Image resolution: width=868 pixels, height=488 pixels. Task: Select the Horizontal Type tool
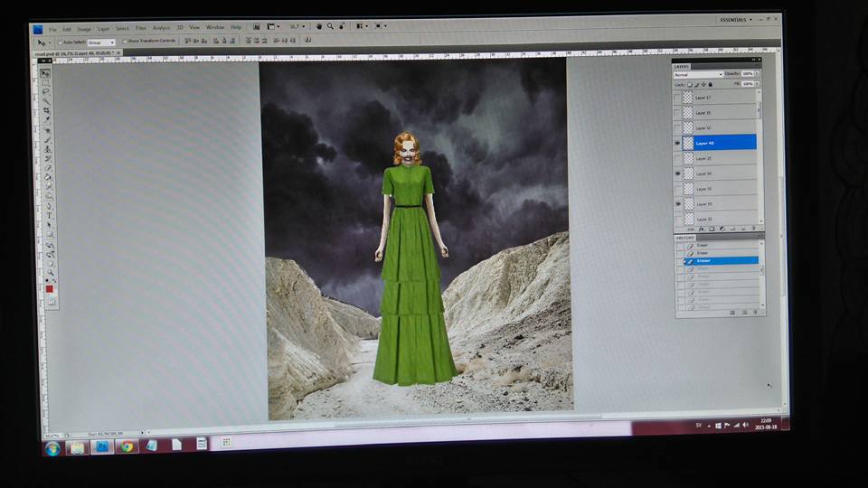coord(48,215)
